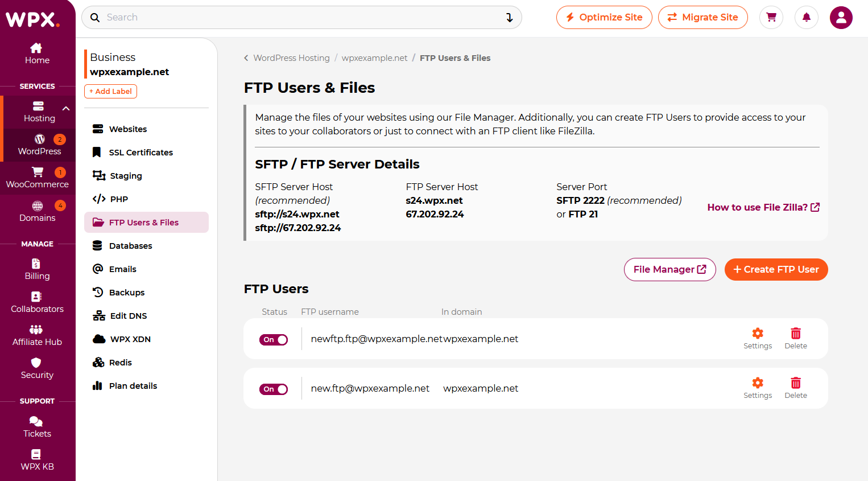Open WooCommerce hosting services

point(38,178)
